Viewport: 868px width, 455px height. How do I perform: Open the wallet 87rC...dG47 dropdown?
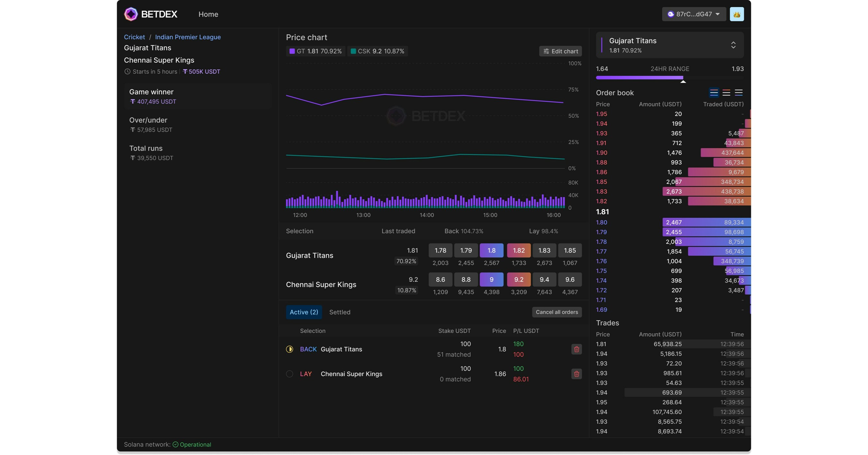[x=693, y=14]
